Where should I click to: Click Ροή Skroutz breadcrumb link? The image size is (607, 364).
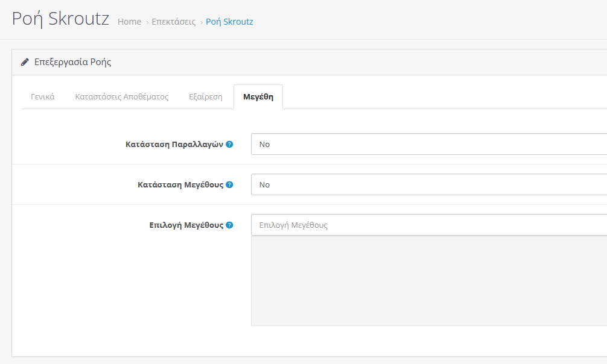coord(229,22)
